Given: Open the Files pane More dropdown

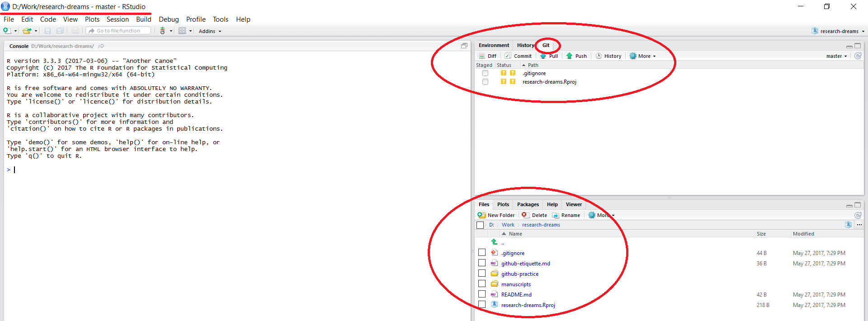Looking at the screenshot, I should click(601, 215).
